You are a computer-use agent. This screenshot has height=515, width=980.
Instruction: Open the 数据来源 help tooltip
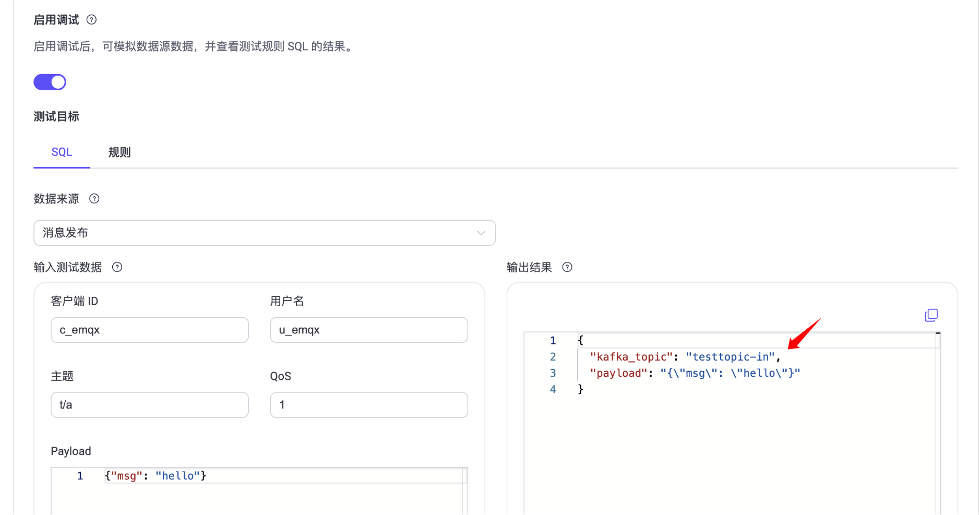click(94, 198)
